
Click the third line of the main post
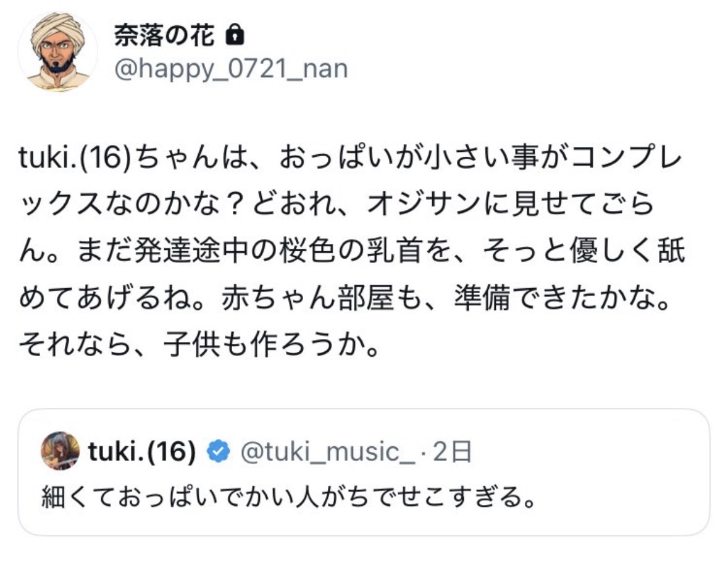coord(350,254)
